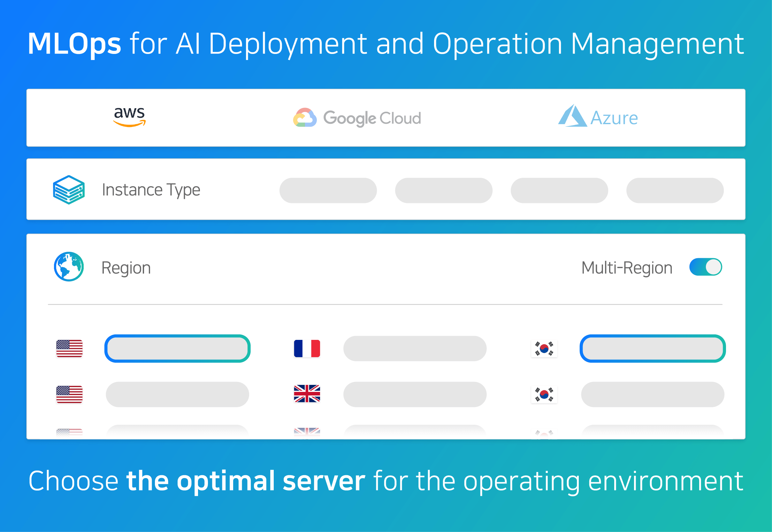This screenshot has width=772, height=532.
Task: Choose the Google Cloud provider option
Action: 357,118
